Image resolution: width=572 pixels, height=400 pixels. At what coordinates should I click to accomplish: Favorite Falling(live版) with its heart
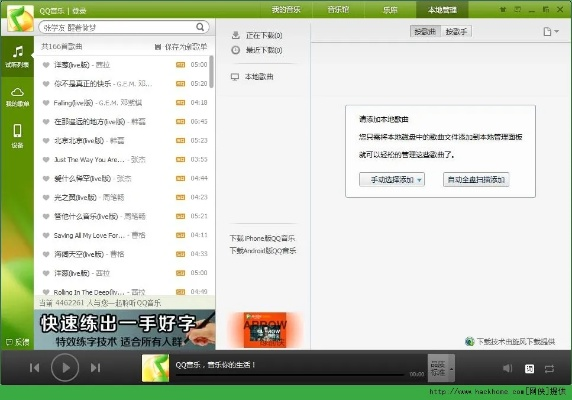46,103
